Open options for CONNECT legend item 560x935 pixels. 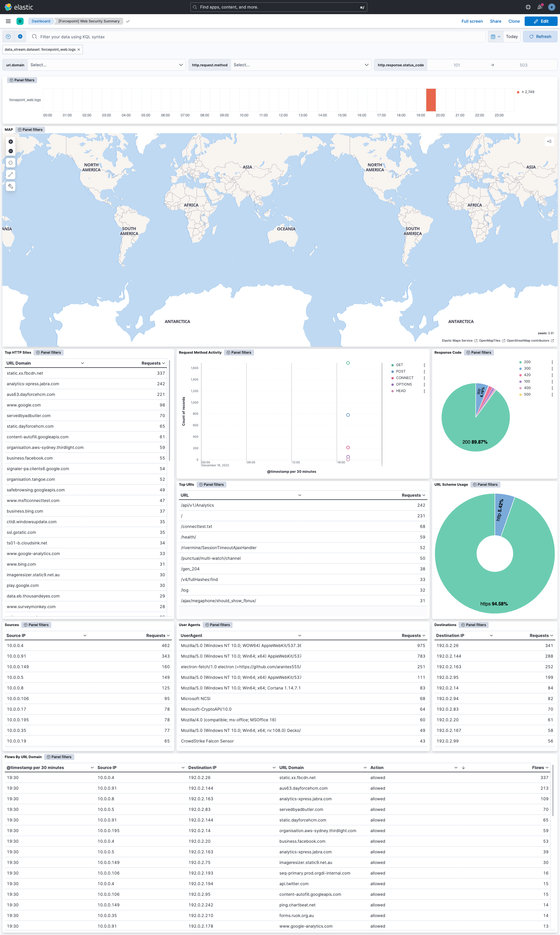[424, 378]
